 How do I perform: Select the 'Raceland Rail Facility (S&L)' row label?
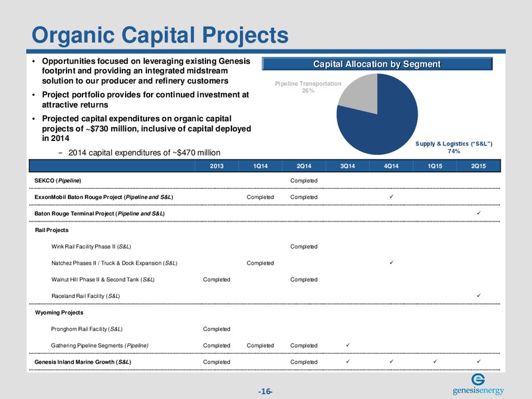(x=86, y=296)
